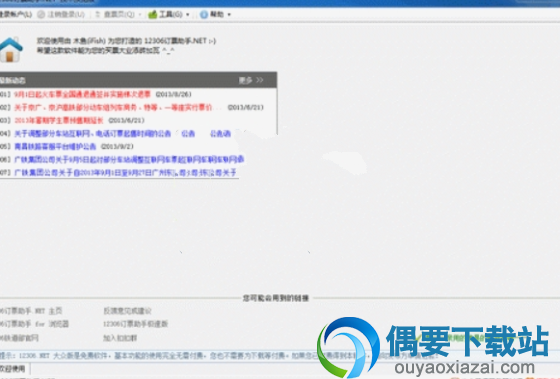Expand the 查票员(Q) dropdown arrow
Image resolution: width=560 pixels, height=379 pixels.
coord(140,15)
